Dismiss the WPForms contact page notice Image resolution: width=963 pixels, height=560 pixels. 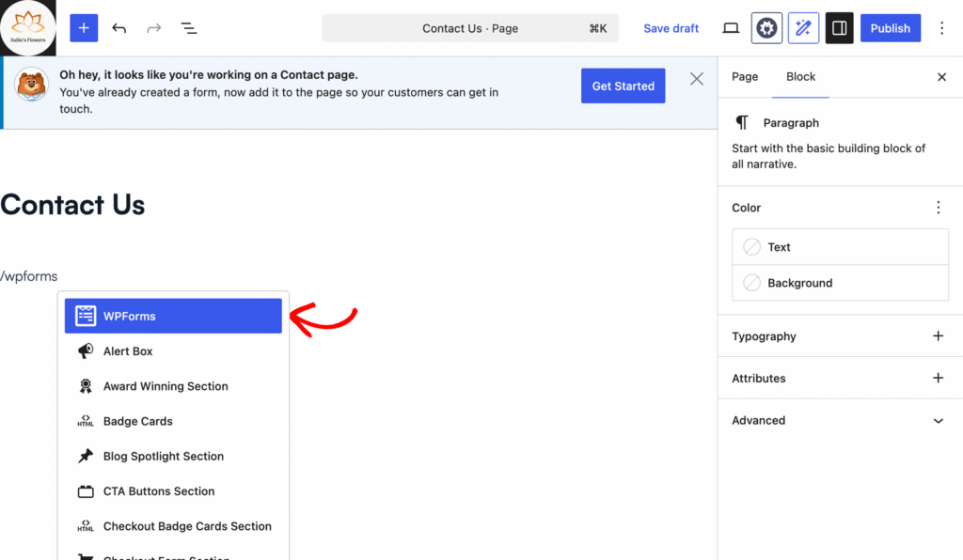click(x=697, y=79)
